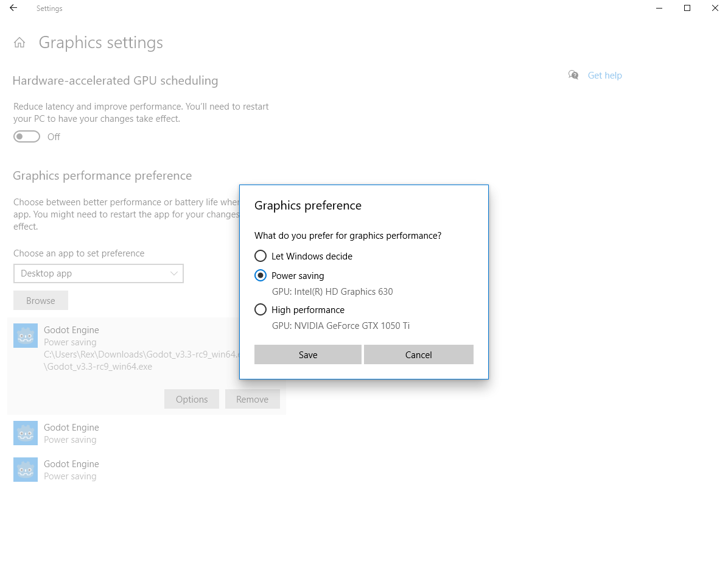Select the first Godot Engine app name

coord(71,330)
